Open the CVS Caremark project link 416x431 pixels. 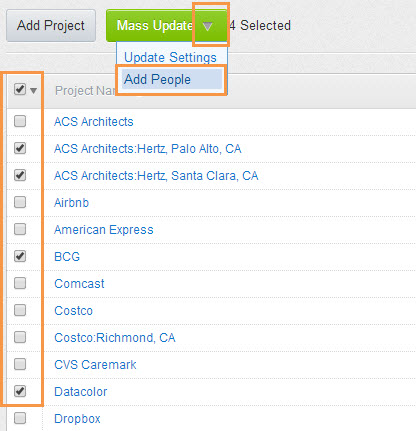[95, 365]
